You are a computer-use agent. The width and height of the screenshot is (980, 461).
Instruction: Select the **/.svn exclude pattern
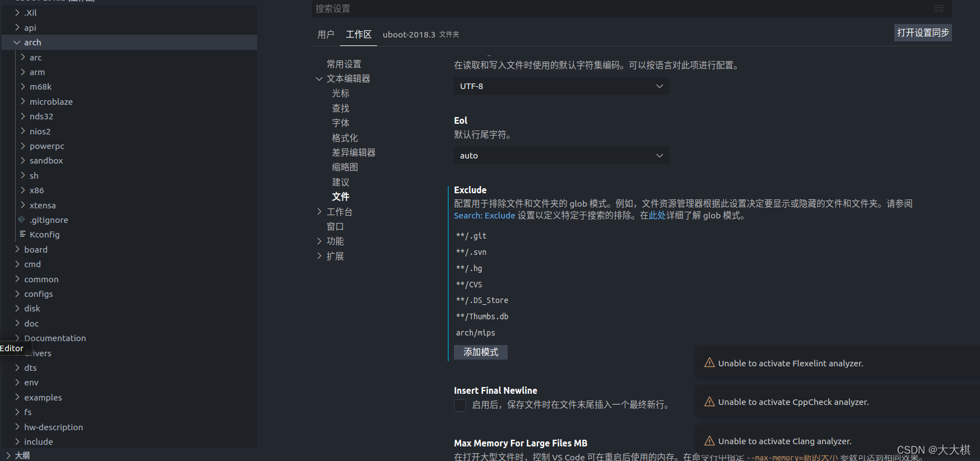coord(471,252)
